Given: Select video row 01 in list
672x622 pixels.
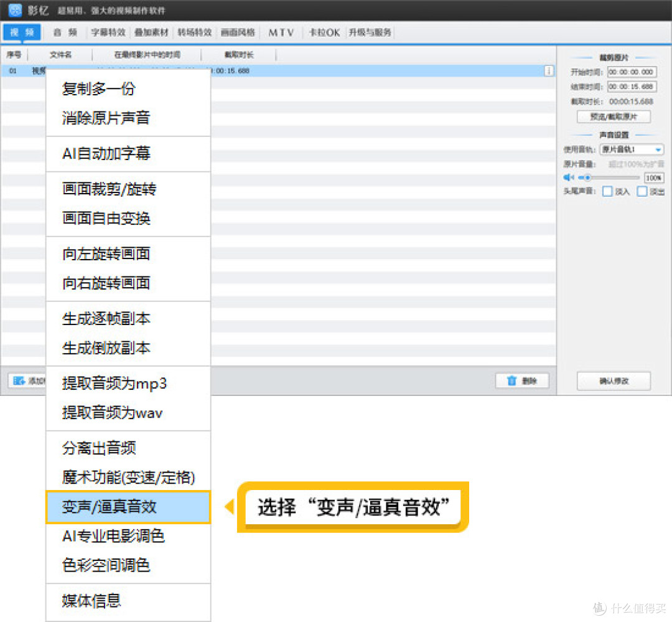Looking at the screenshot, I should [x=278, y=71].
